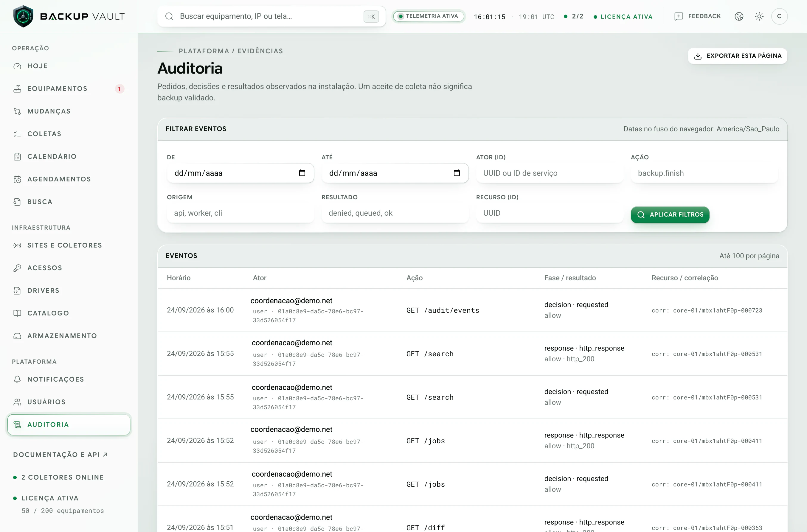Click the correlation ID ending 000723

(707, 310)
